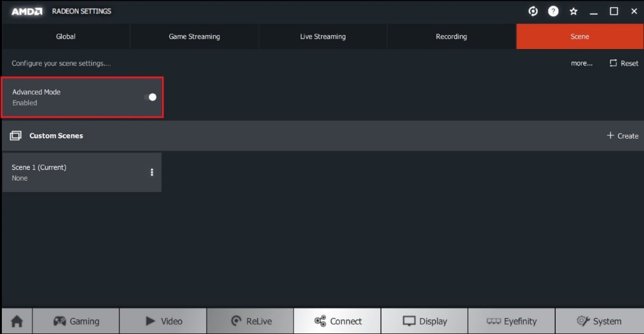The width and height of the screenshot is (644, 334).
Task: Click the Home icon in bottom bar
Action: 17,321
